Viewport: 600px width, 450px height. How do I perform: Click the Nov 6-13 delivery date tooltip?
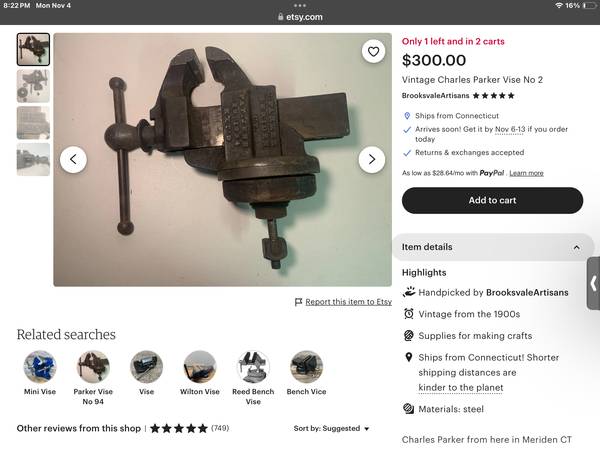pos(510,129)
